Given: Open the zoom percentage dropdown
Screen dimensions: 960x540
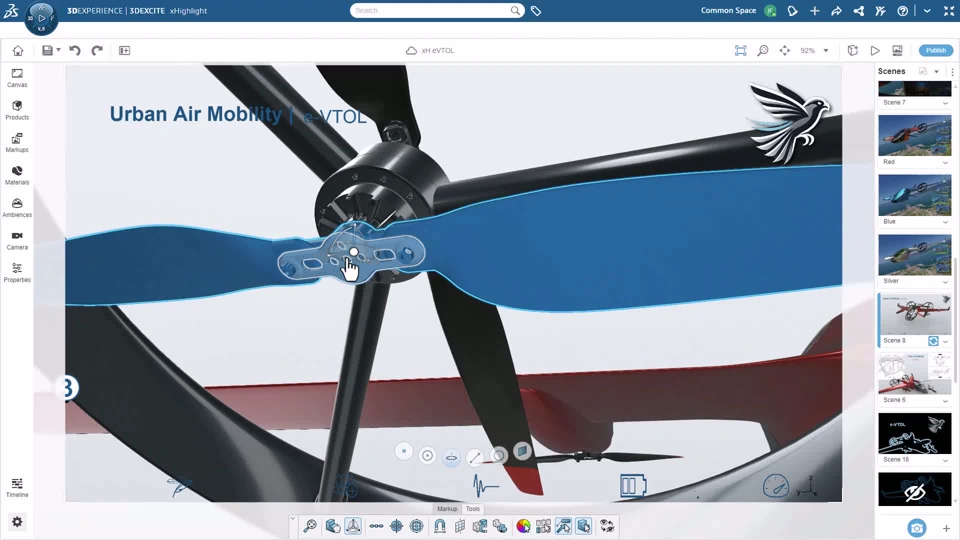Looking at the screenshot, I should pyautogui.click(x=826, y=50).
